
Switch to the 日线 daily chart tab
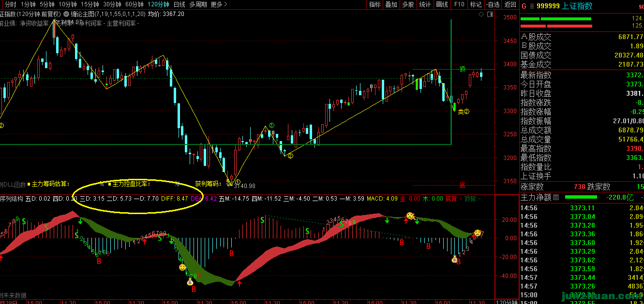(x=179, y=4)
